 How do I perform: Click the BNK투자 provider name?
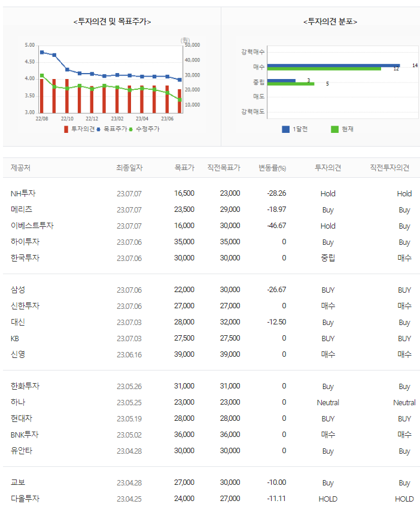pos(25,435)
